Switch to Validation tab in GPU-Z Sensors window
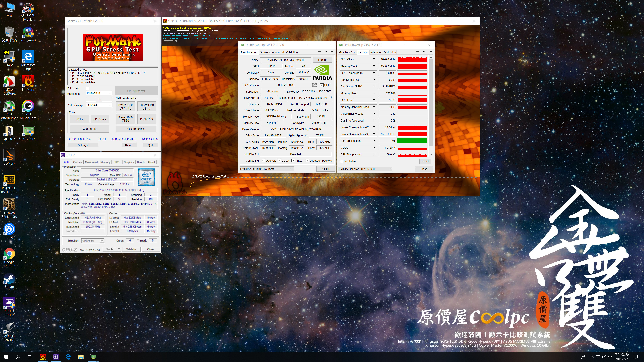This screenshot has width=644, height=362. pyautogui.click(x=390, y=52)
